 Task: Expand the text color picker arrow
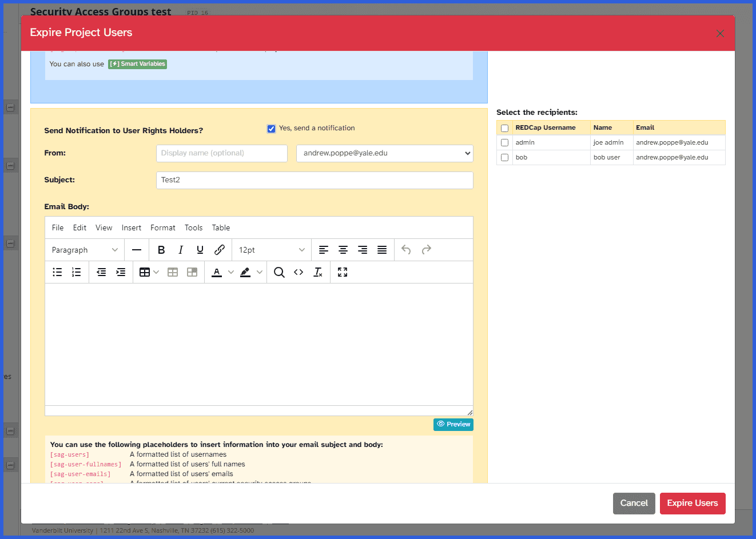pos(231,272)
